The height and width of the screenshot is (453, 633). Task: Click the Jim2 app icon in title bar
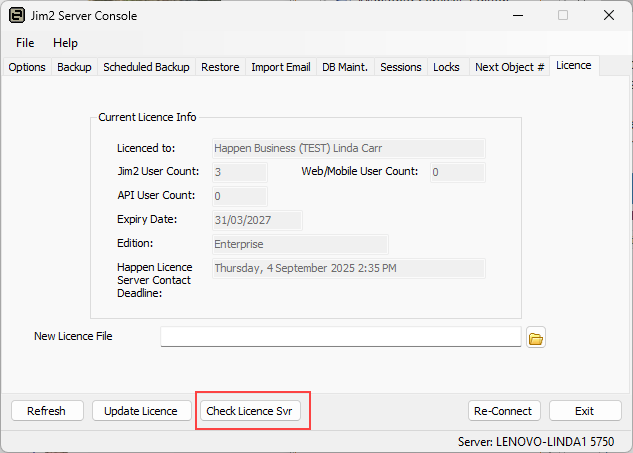click(x=17, y=15)
